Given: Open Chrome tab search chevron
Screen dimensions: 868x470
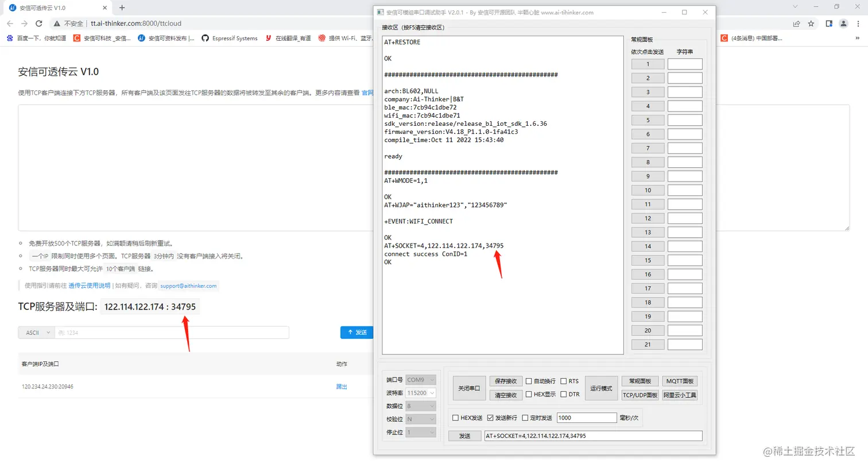Looking at the screenshot, I should tap(795, 7).
